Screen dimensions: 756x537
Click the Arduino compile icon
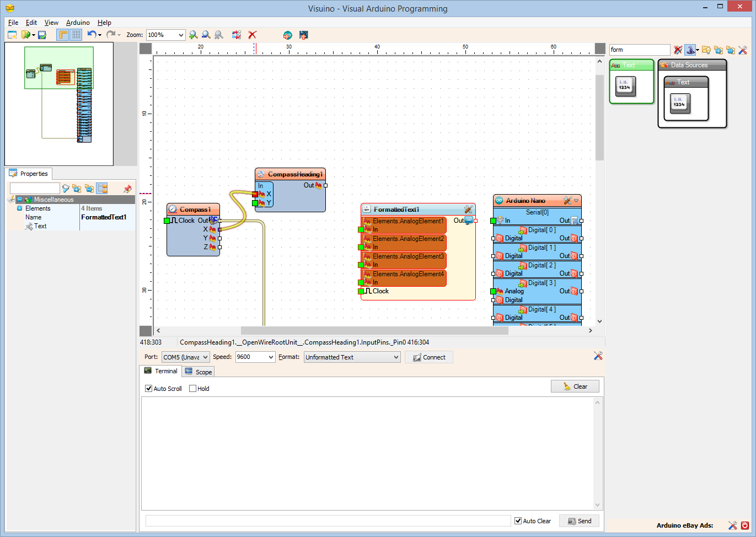[287, 35]
